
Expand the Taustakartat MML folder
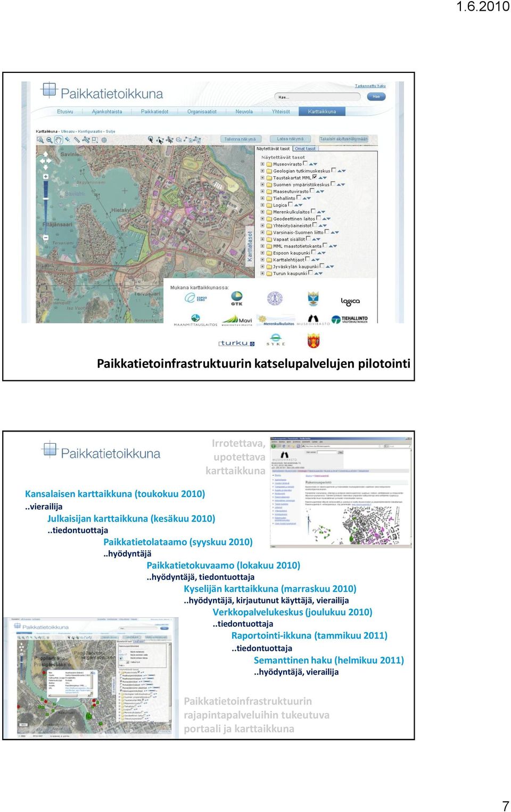pos(262,178)
